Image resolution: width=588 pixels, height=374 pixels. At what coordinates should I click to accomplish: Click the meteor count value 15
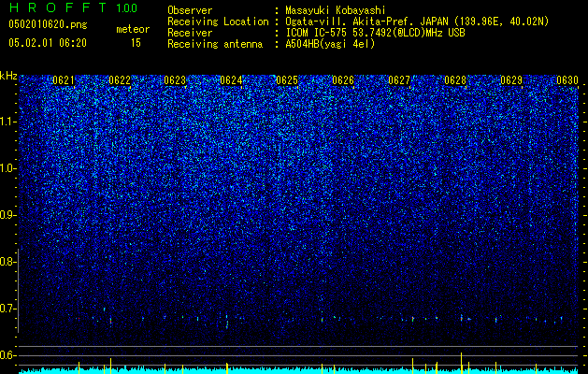pyautogui.click(x=136, y=43)
